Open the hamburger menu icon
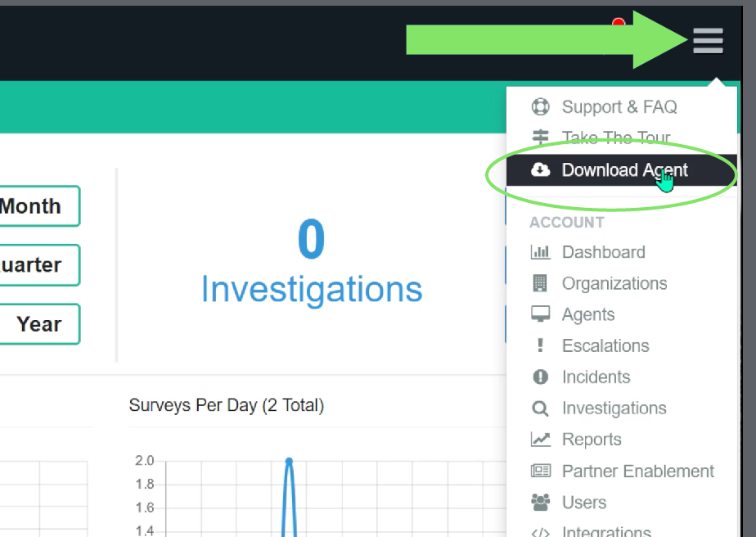 708,41
